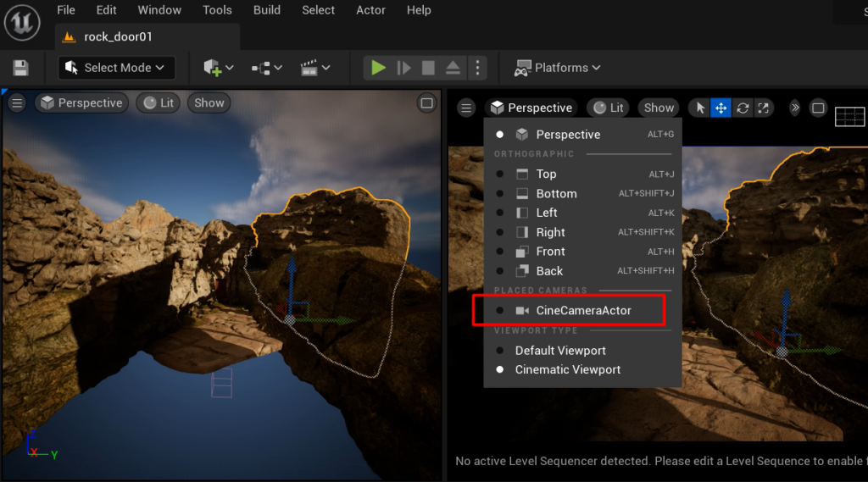Screen dimensions: 868x482
Task: Click the Eject button in toolbar
Action: point(453,68)
